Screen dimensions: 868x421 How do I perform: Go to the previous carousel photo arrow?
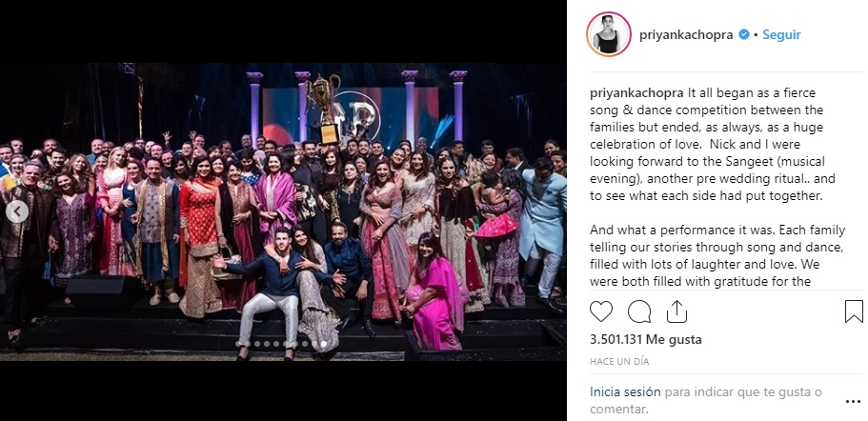(17, 211)
